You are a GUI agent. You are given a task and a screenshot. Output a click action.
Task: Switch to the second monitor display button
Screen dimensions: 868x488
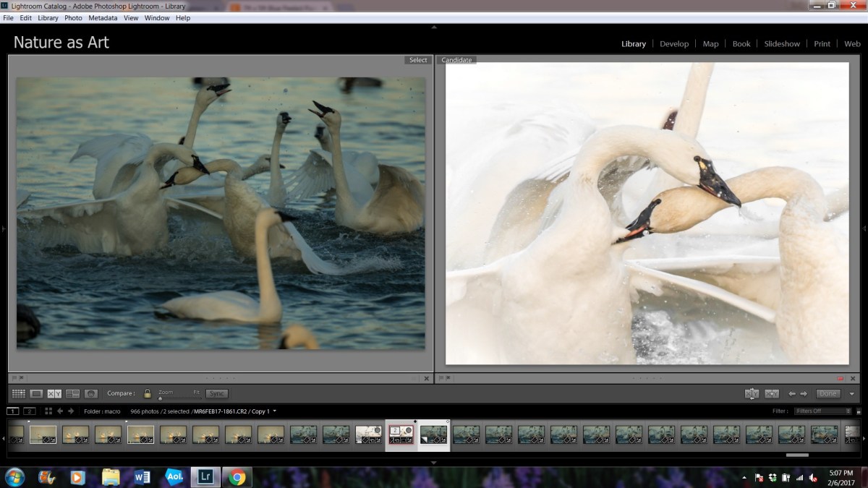(x=29, y=411)
